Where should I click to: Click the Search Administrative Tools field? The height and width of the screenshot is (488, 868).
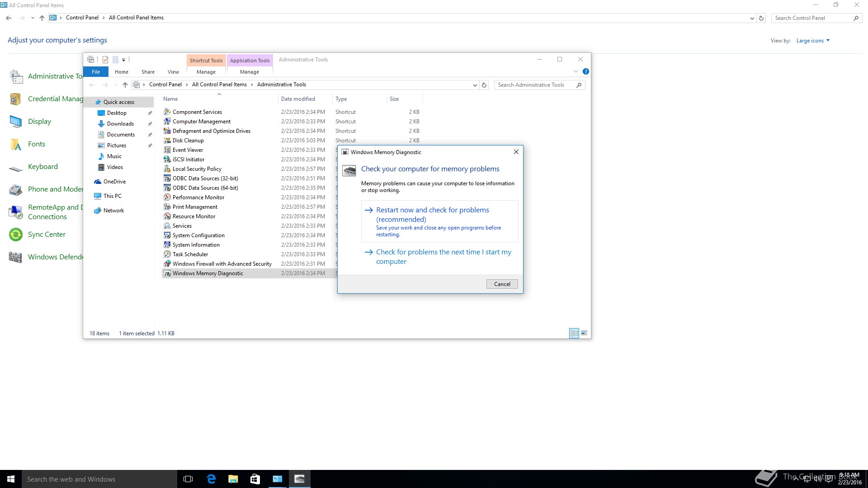[539, 85]
